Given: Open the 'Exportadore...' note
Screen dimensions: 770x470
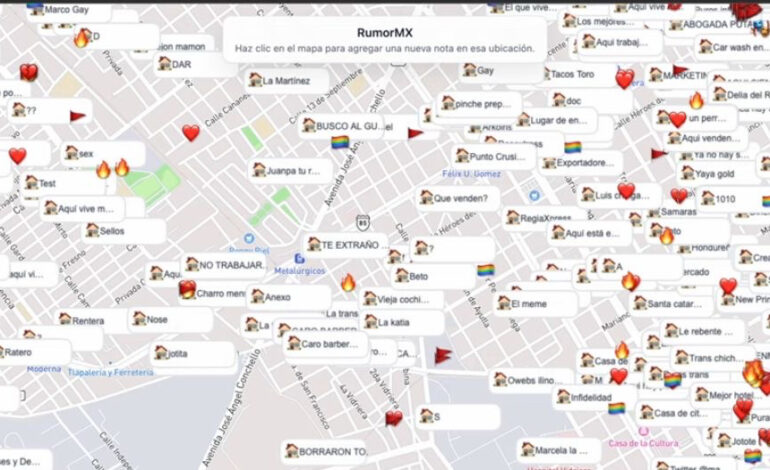Looking at the screenshot, I should pos(581,163).
